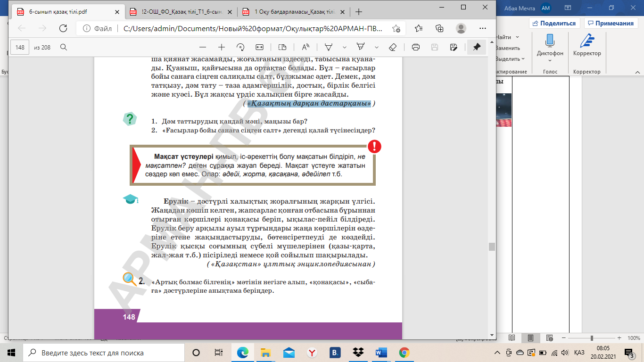The height and width of the screenshot is (362, 644).
Task: Open the Favorites list in Edge
Action: 419,28
